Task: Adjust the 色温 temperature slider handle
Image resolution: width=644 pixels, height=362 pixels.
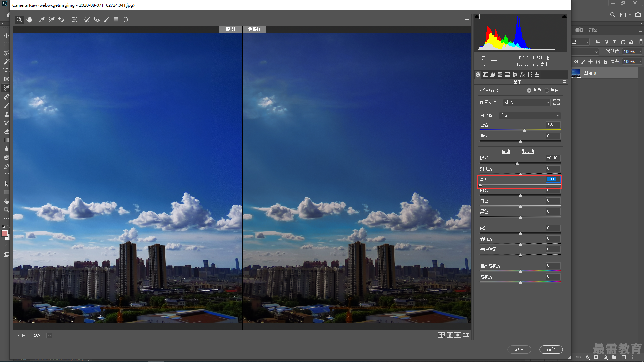Action: point(524,130)
